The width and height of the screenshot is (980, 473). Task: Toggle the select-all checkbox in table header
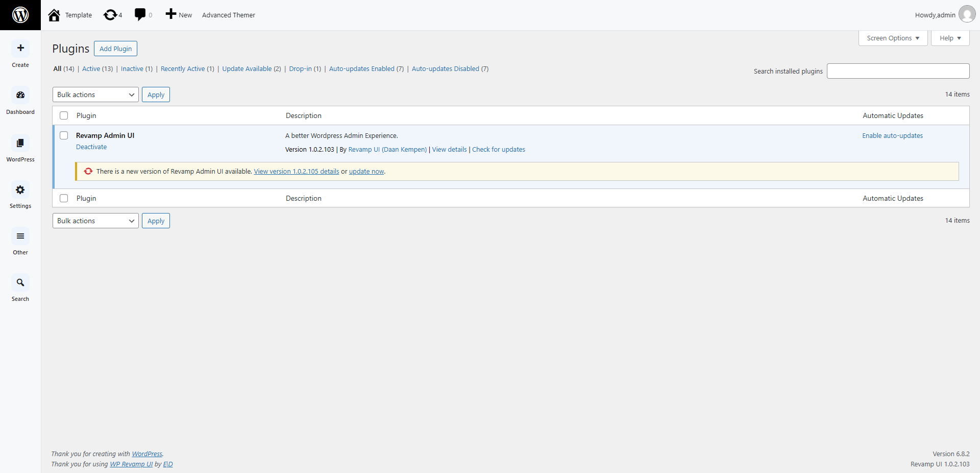[x=64, y=115]
